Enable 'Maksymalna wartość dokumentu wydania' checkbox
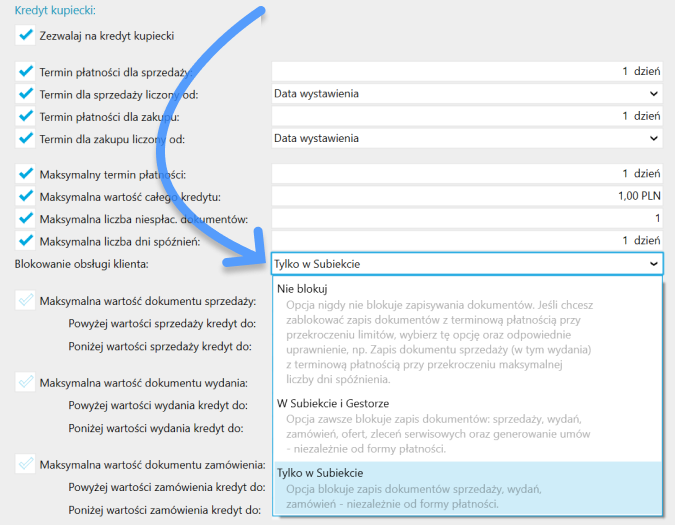 tap(26, 382)
